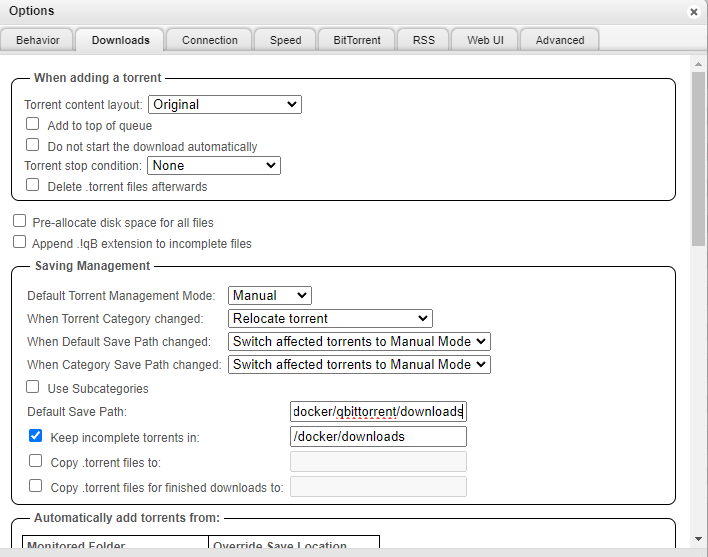Click the Automatically add torrents from heading

click(127, 518)
